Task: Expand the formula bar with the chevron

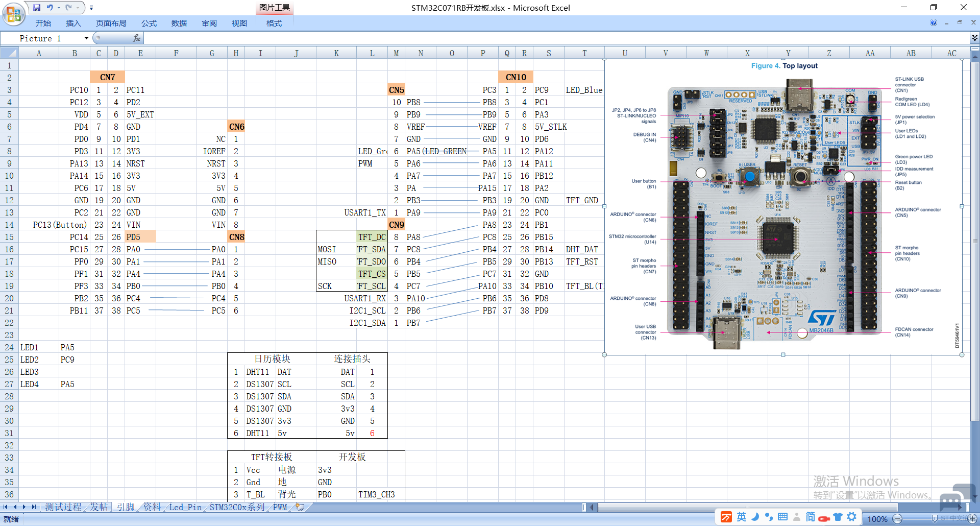Action: [x=975, y=38]
